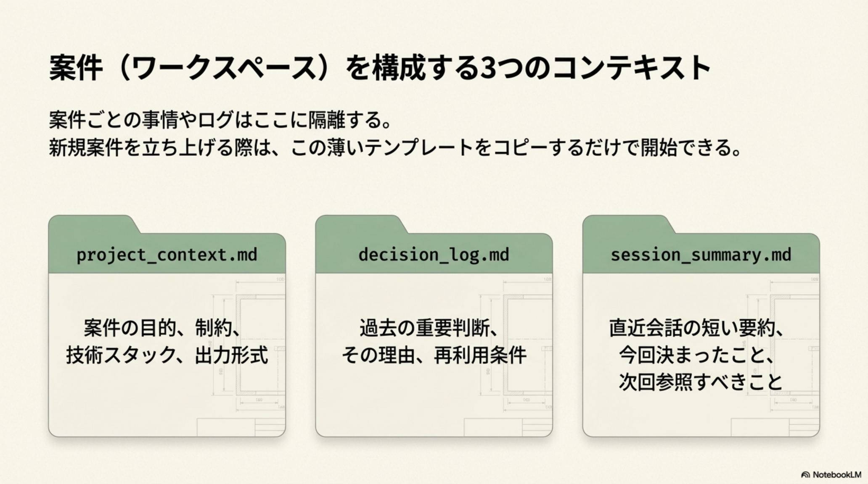Click the subtitle line ending with 隔離する
The width and height of the screenshot is (868, 484).
221,120
